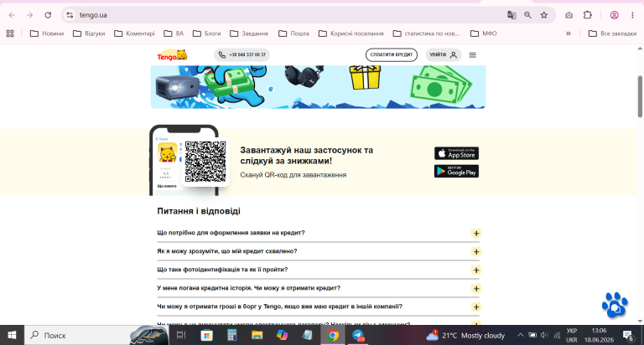Reload the tengo.ua page
Viewport: 644px width, 345px height.
[48, 15]
